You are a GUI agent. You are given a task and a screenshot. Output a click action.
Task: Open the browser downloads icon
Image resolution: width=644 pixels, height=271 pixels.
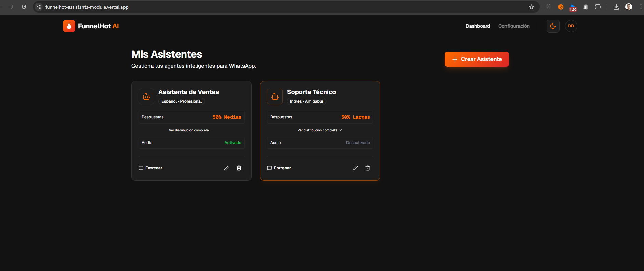(616, 7)
